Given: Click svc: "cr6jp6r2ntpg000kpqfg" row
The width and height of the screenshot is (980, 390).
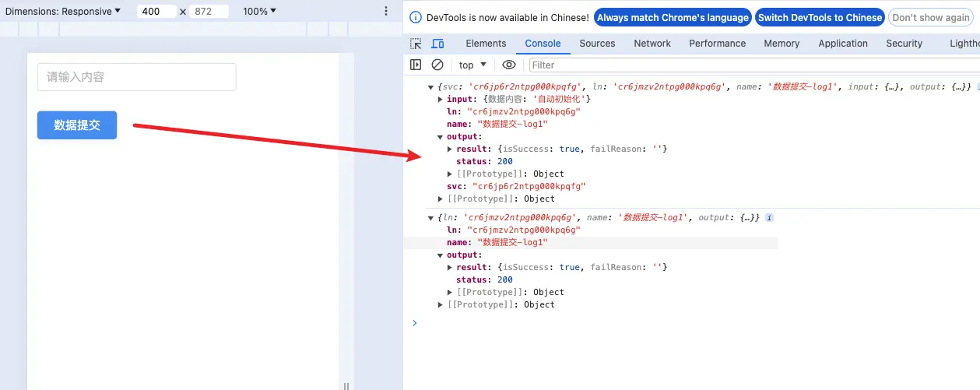Looking at the screenshot, I should coord(516,186).
